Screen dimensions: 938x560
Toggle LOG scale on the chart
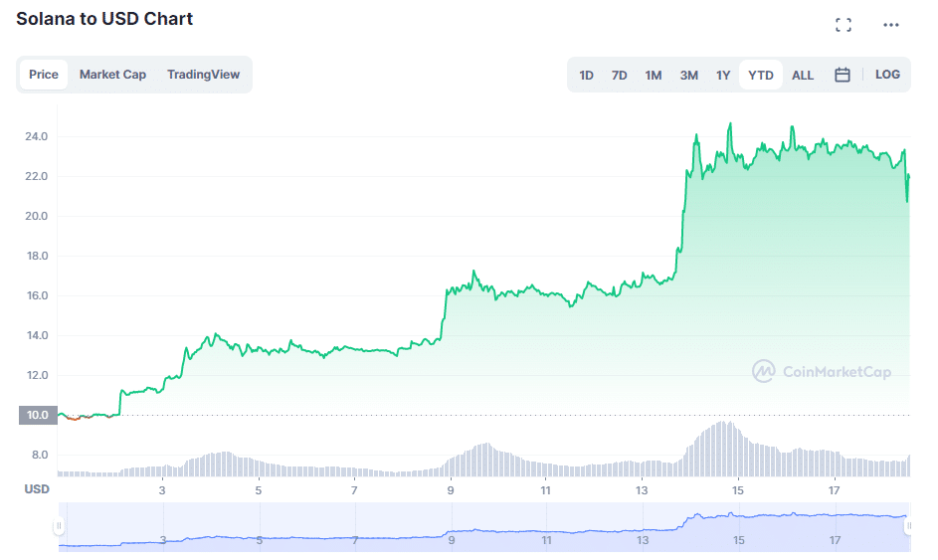pos(887,75)
